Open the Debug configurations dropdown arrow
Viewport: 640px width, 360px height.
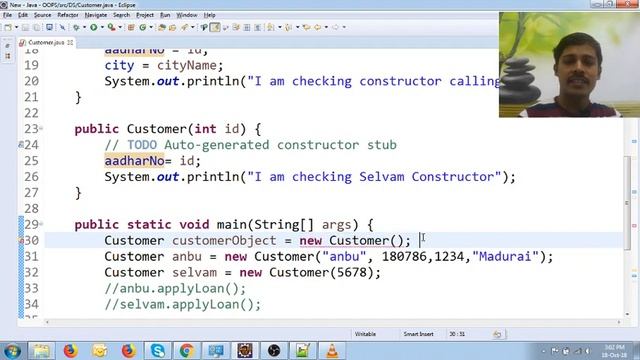click(84, 27)
